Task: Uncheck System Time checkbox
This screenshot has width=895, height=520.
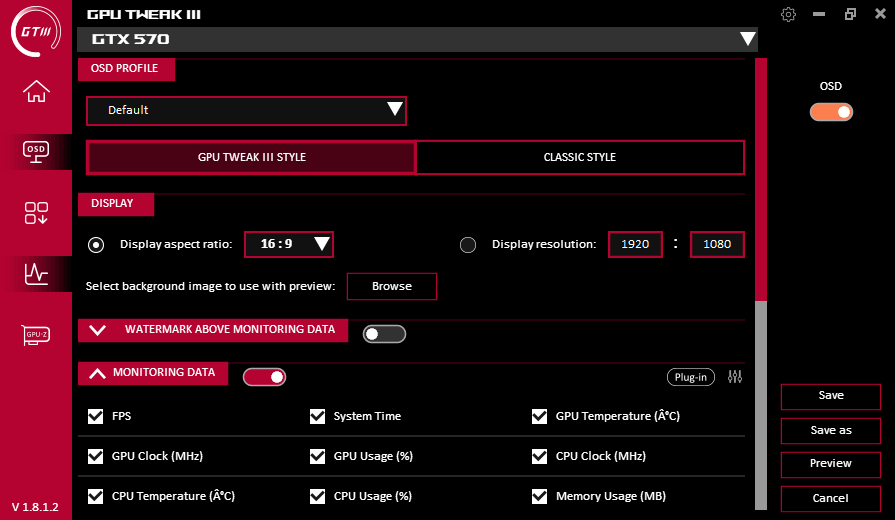Action: click(317, 416)
